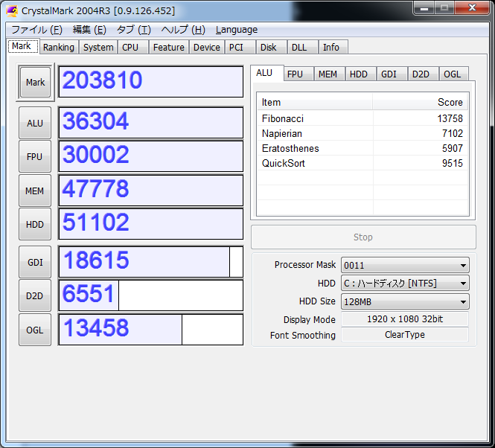495x448 pixels.
Task: Show HDD details tab in results panel
Action: point(360,74)
